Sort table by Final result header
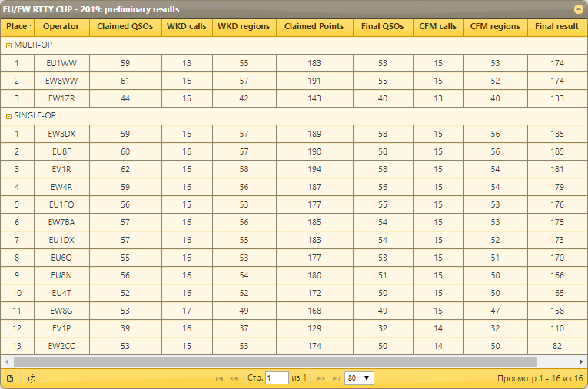The height and width of the screenshot is (389, 588). point(556,26)
